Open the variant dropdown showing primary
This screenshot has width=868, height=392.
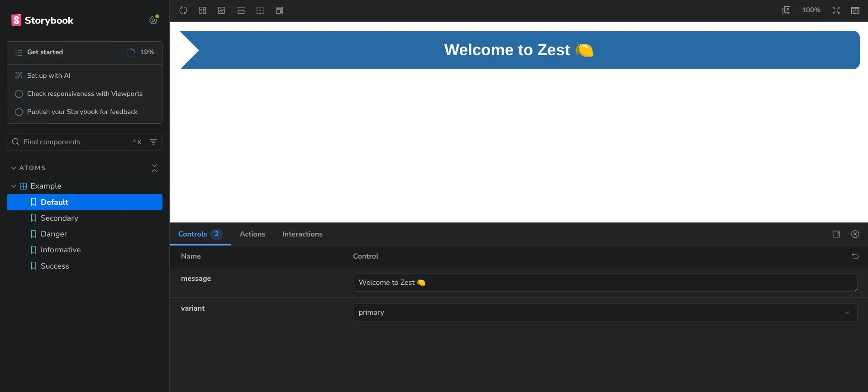click(605, 312)
